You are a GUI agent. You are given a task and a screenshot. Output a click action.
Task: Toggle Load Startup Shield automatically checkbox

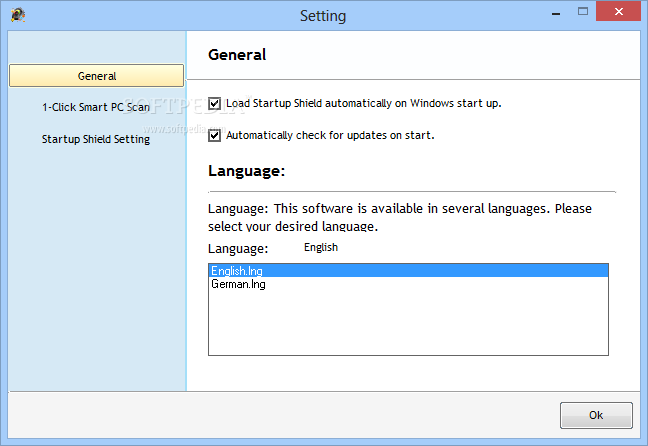(x=214, y=103)
